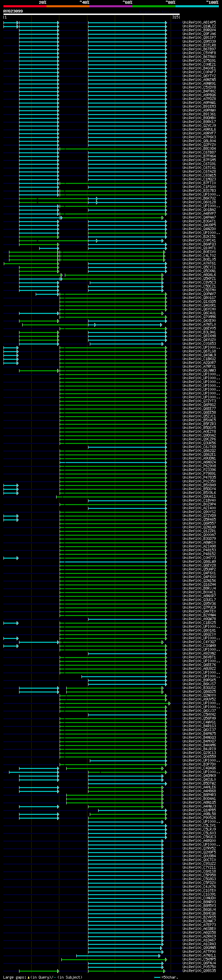Select hit label UniRef100_C5XDY8

click(x=199, y=88)
